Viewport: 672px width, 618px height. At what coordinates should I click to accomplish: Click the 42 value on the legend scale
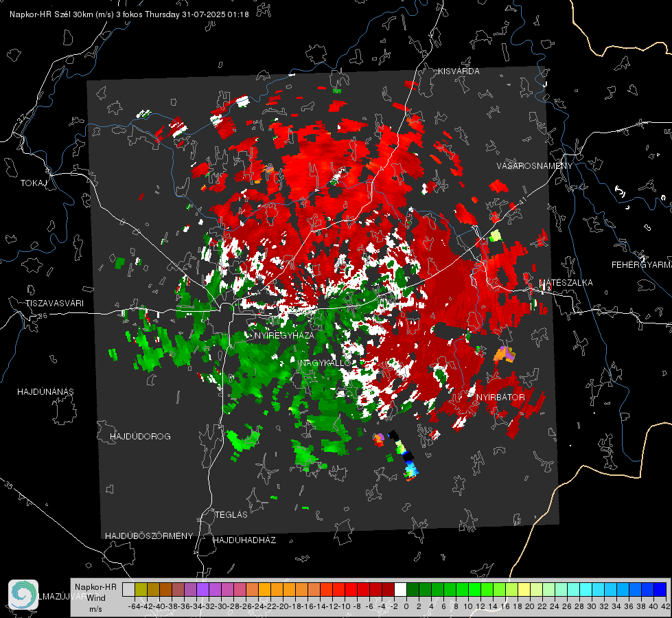(665, 606)
